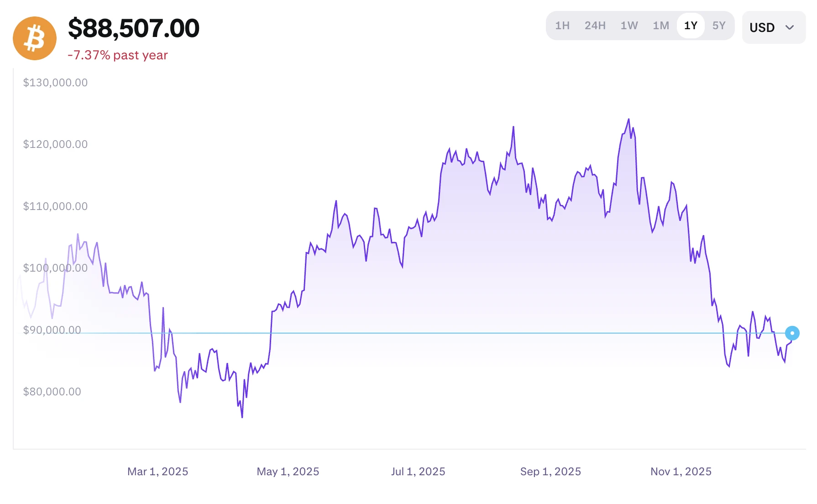Viewport: 817px width, 504px height.
Task: Click the -7.37% past year text
Action: (x=118, y=55)
